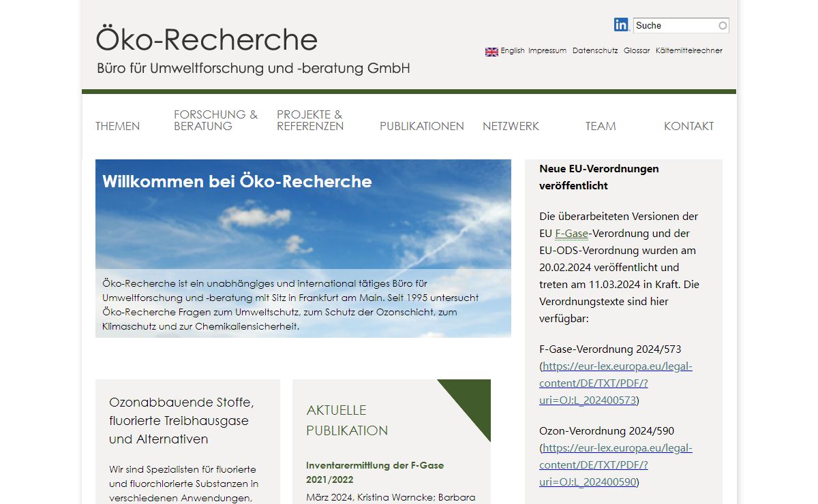Open the THEMEN menu
This screenshot has height=504, width=818.
[x=118, y=126]
